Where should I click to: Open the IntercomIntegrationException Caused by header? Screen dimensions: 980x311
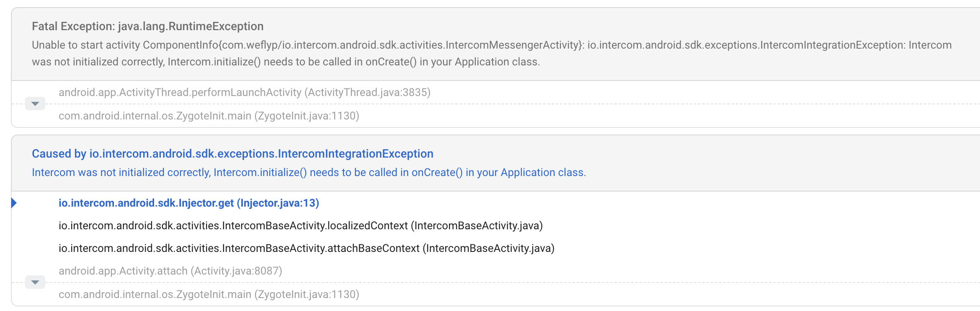(x=232, y=153)
